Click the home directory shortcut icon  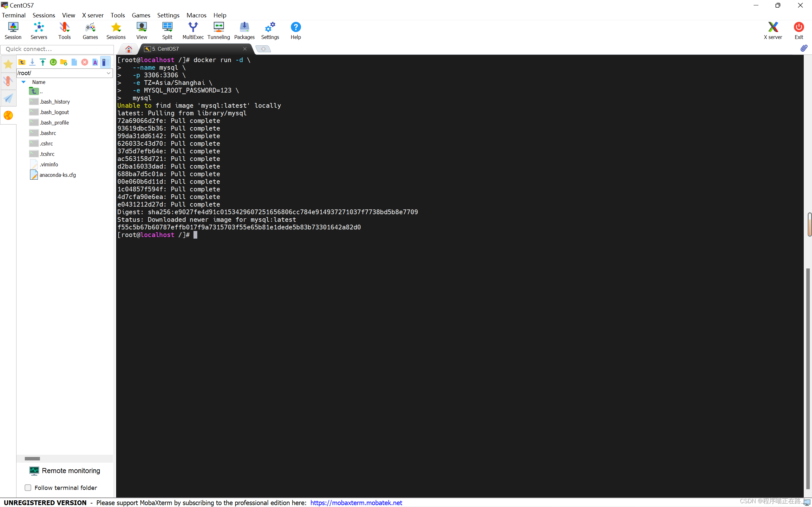pyautogui.click(x=128, y=48)
